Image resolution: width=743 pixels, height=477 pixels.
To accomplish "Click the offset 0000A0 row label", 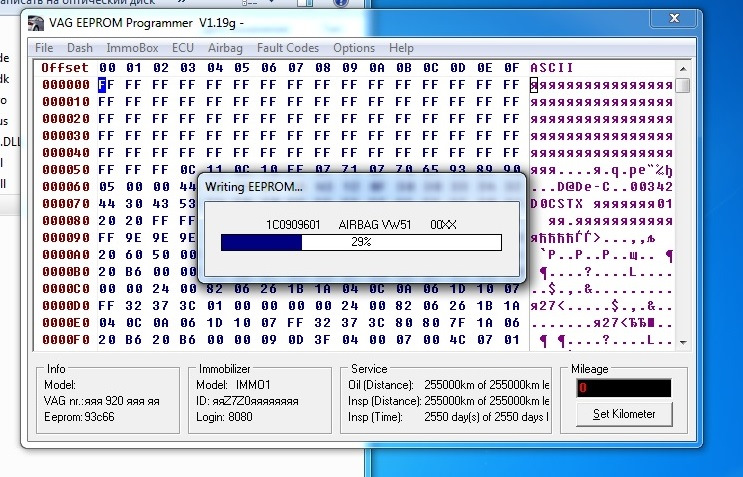I will [x=66, y=255].
